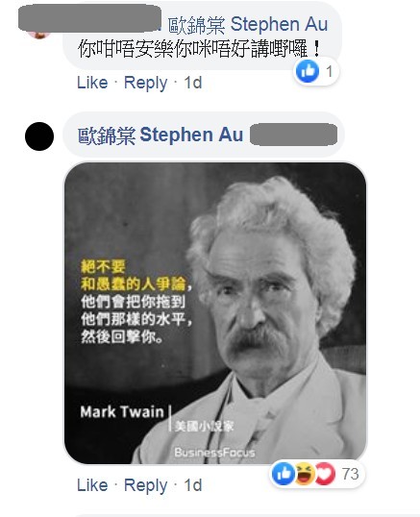Image resolution: width=420 pixels, height=517 pixels.
Task: Open bold 歐錦棠 Stephen Au author name
Action: pos(161,135)
